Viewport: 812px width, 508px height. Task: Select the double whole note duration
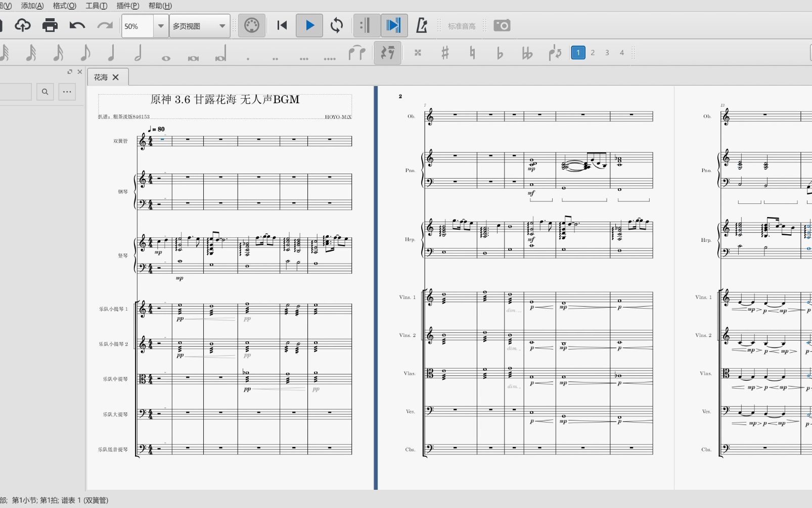tap(193, 58)
